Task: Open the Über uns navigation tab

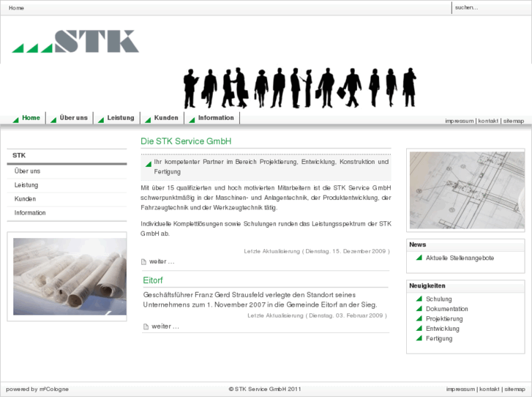Action: point(74,118)
